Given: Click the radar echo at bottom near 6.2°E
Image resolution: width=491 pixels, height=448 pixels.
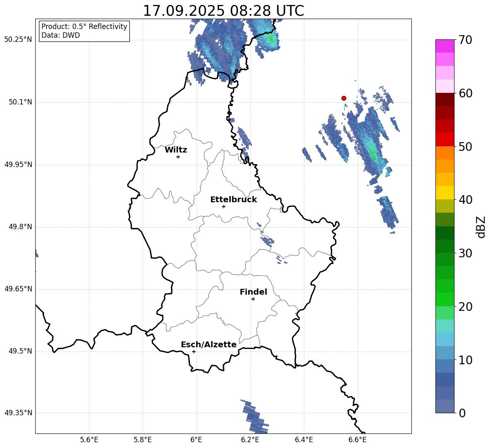Looking at the screenshot, I should tap(255, 417).
